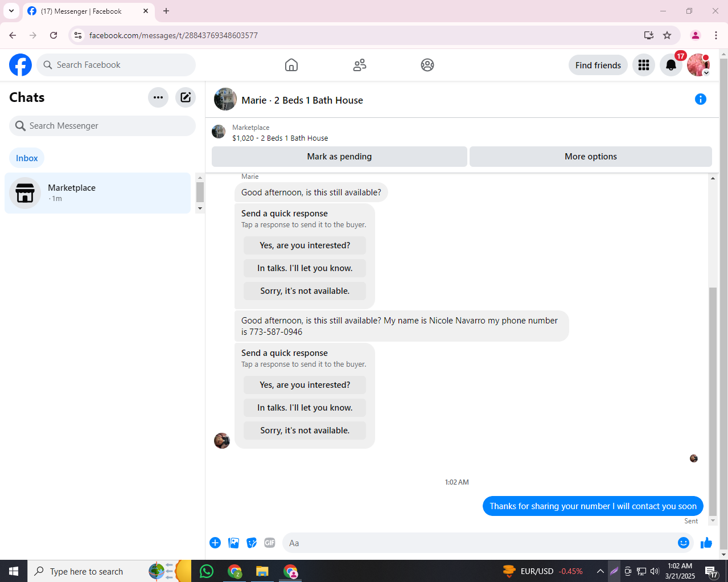Click the install app icon in address bar
The image size is (728, 582).
649,35
